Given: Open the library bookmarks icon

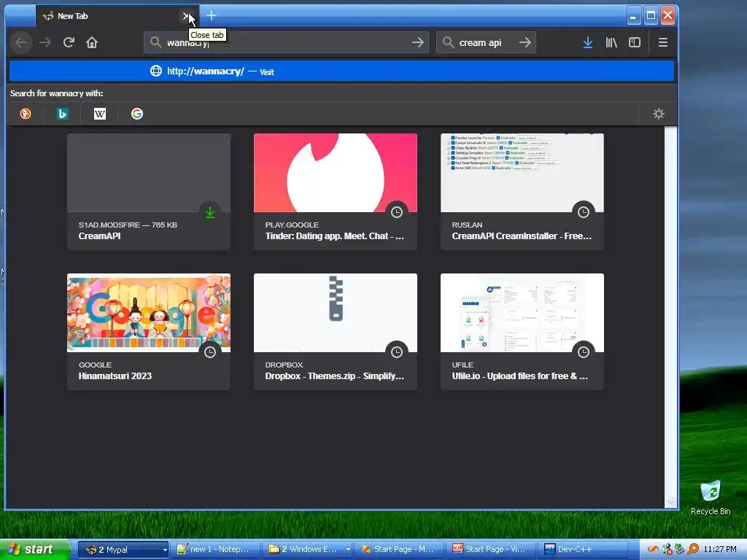Looking at the screenshot, I should (x=611, y=43).
